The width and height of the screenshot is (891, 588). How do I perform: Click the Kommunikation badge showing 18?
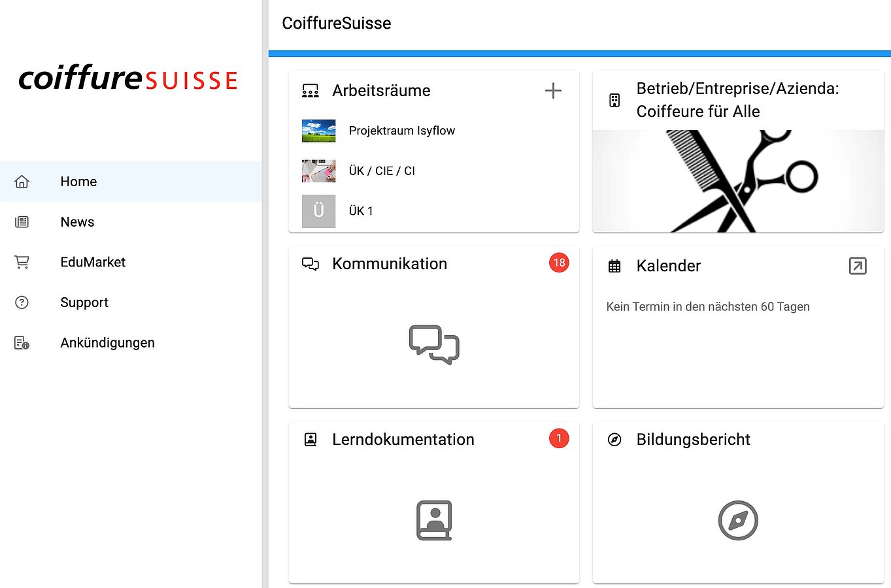pos(559,263)
